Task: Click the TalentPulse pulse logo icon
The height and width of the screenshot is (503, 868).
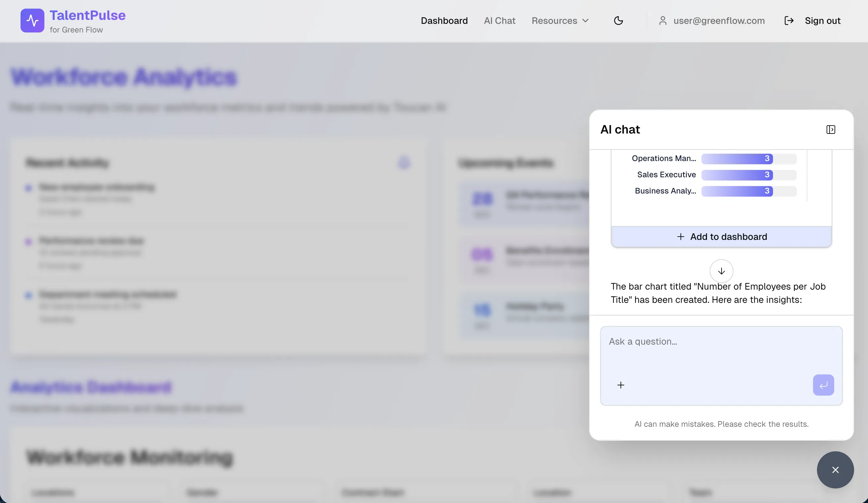Action: pos(32,21)
